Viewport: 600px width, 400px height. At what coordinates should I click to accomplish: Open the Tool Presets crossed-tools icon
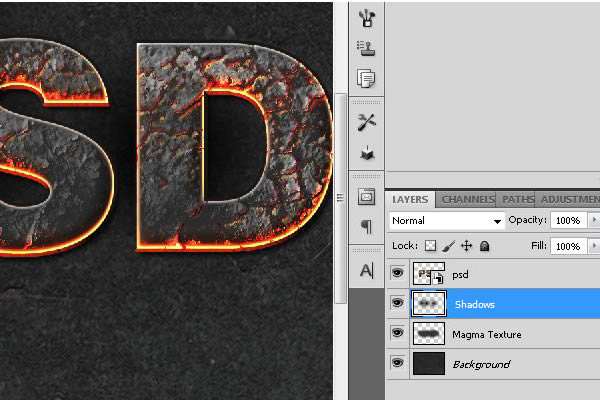point(366,121)
